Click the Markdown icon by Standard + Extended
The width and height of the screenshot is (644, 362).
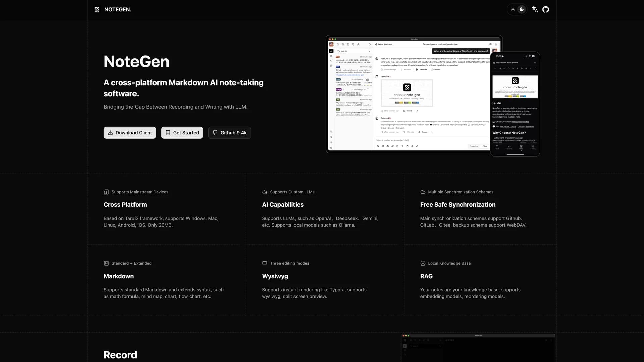click(106, 263)
